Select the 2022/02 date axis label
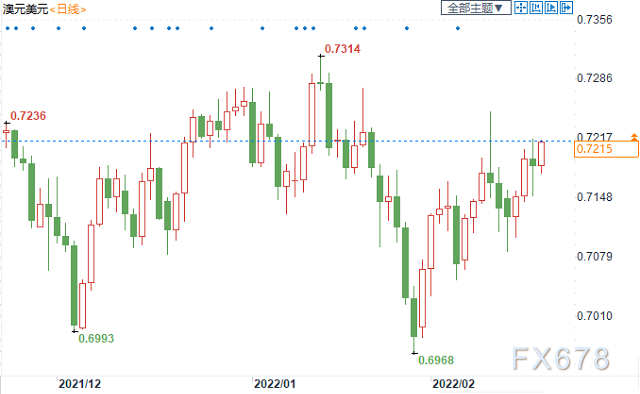 (x=453, y=384)
